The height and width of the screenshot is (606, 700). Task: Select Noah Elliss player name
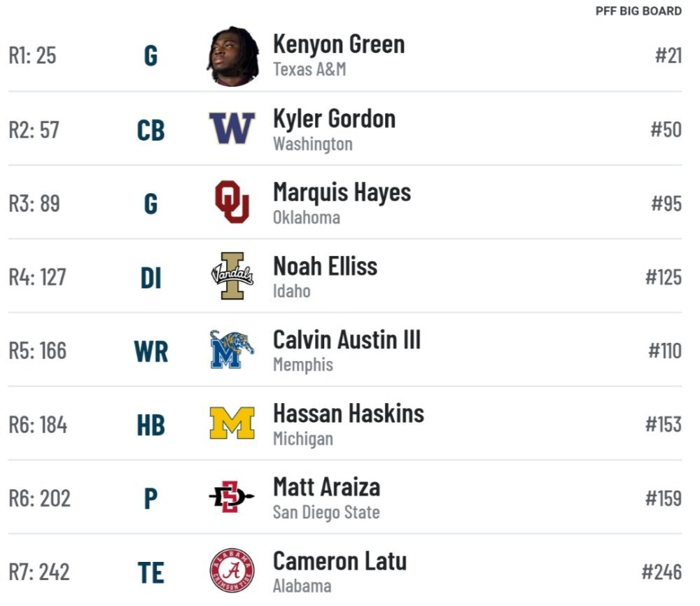325,267
